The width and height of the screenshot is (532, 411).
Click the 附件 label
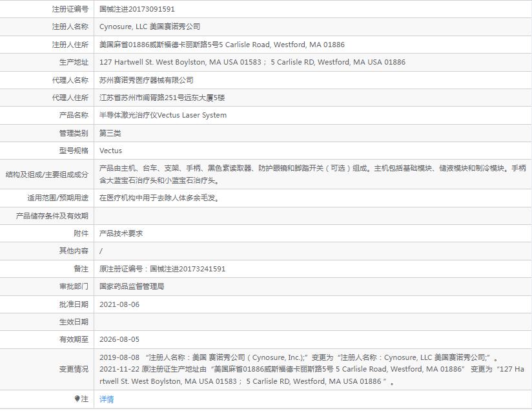(81, 233)
